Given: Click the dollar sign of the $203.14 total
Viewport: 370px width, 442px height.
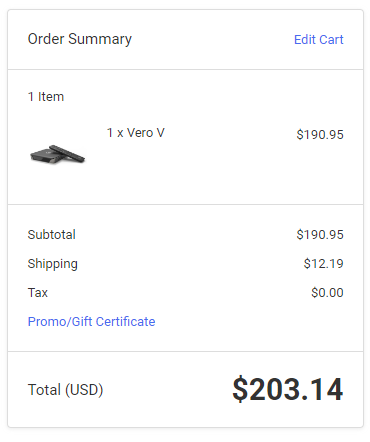Looking at the screenshot, I should (240, 389).
